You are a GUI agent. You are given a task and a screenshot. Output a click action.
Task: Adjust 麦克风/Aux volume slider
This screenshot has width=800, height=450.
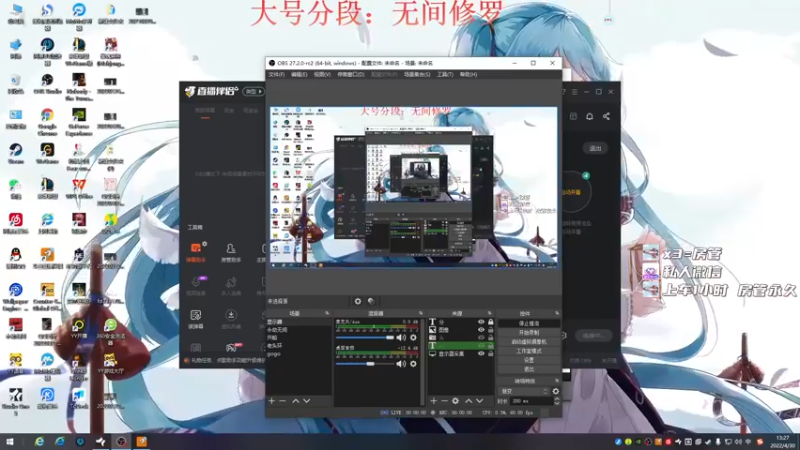click(365, 338)
